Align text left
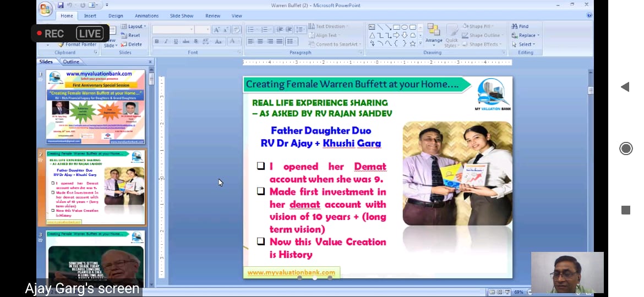 point(250,41)
